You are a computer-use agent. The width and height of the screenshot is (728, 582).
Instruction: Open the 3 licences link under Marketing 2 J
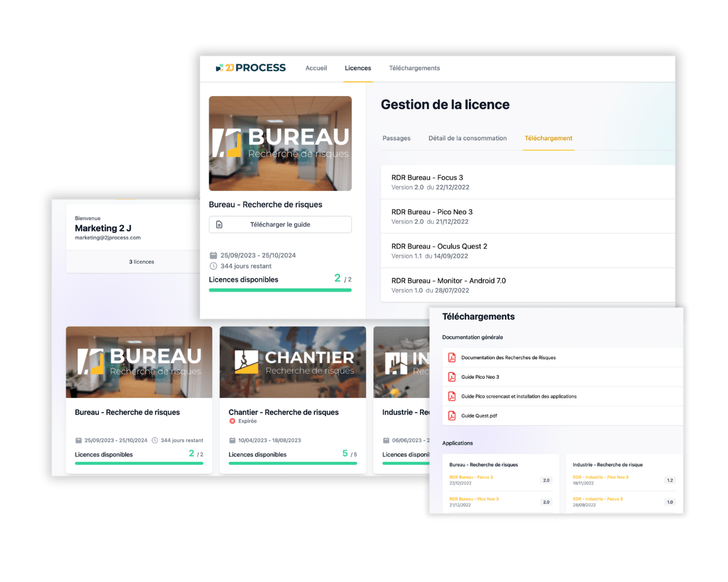click(x=142, y=262)
